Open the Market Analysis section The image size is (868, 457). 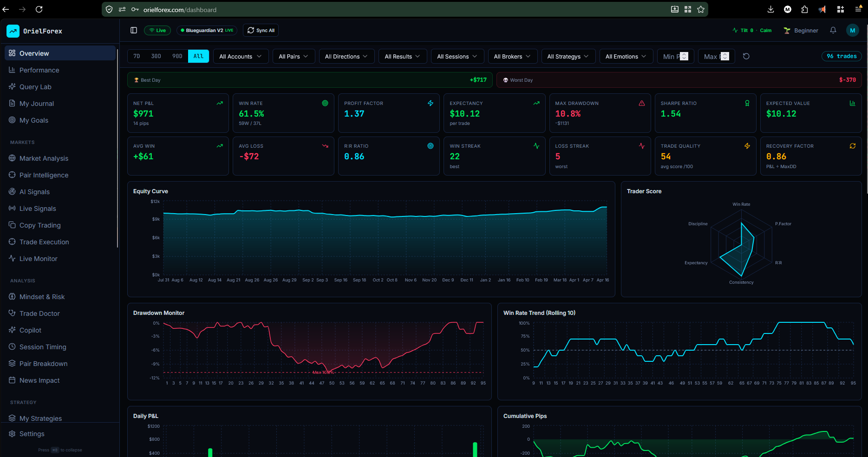click(x=44, y=158)
